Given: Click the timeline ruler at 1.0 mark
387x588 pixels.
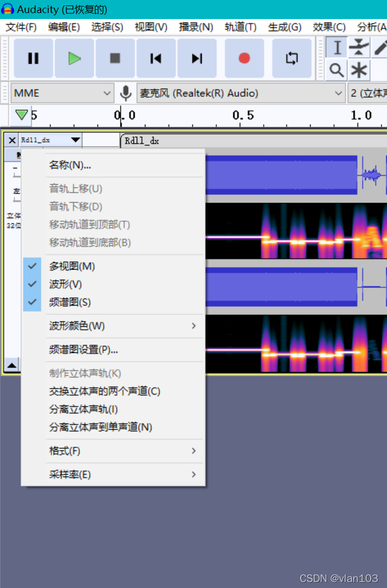Looking at the screenshot, I should tap(361, 115).
